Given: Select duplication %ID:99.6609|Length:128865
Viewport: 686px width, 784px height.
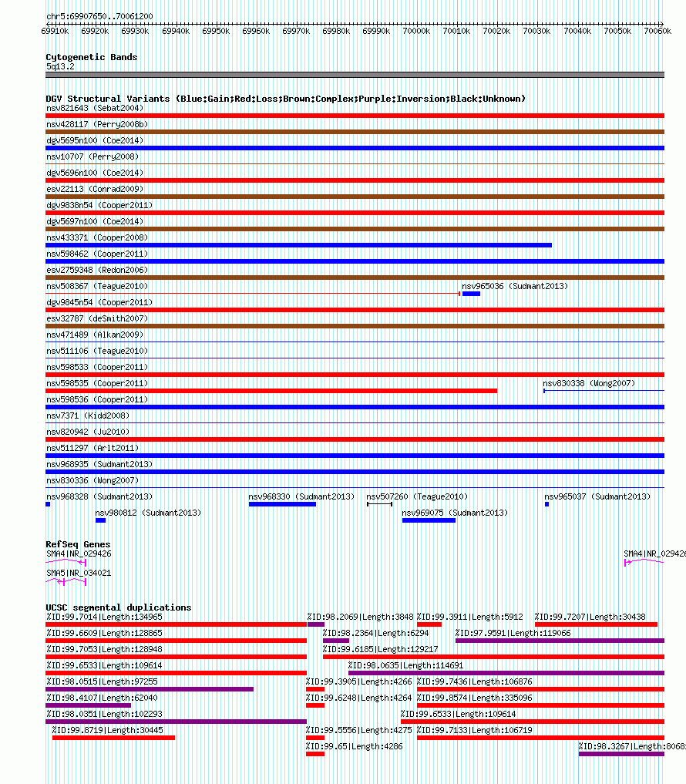Looking at the screenshot, I should [104, 633].
